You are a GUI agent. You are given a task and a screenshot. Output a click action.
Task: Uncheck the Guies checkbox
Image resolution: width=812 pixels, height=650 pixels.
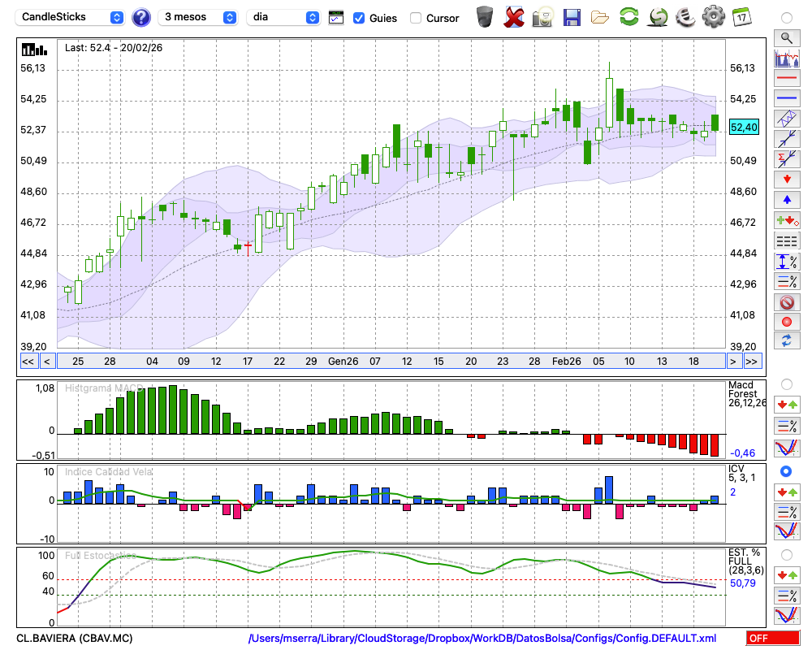pyautogui.click(x=359, y=18)
